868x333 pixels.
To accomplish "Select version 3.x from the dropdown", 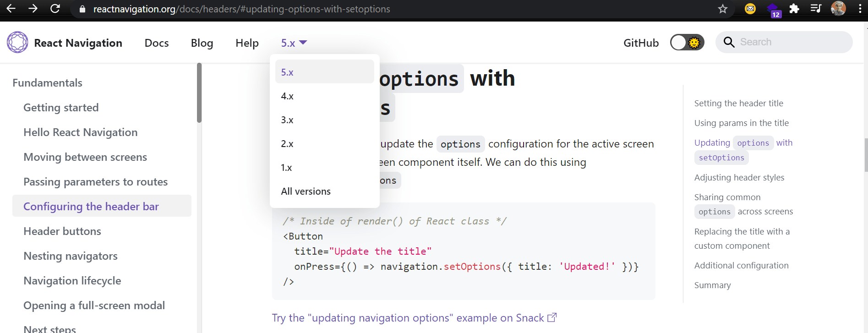I will coord(325,120).
